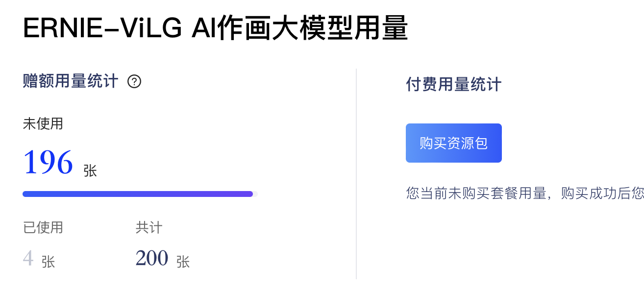The height and width of the screenshot is (290, 644).
Task: Click the 赠额用量统计 section heading
Action: click(x=71, y=81)
